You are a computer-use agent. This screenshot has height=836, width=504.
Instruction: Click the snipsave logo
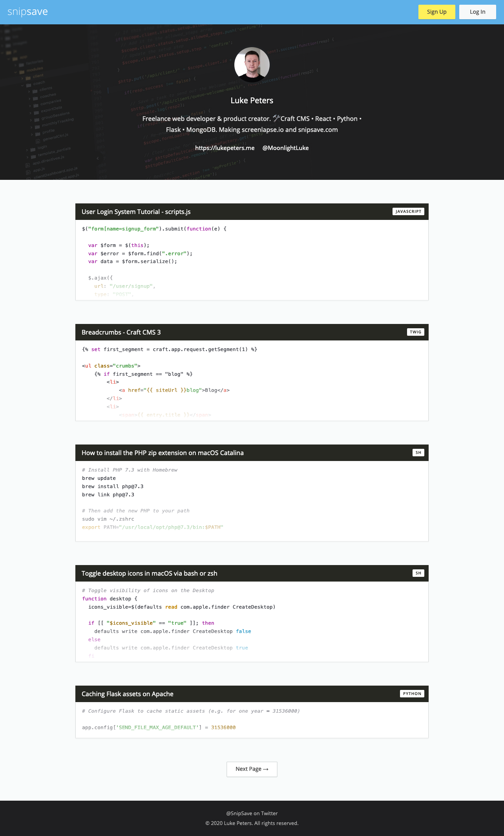tap(27, 12)
